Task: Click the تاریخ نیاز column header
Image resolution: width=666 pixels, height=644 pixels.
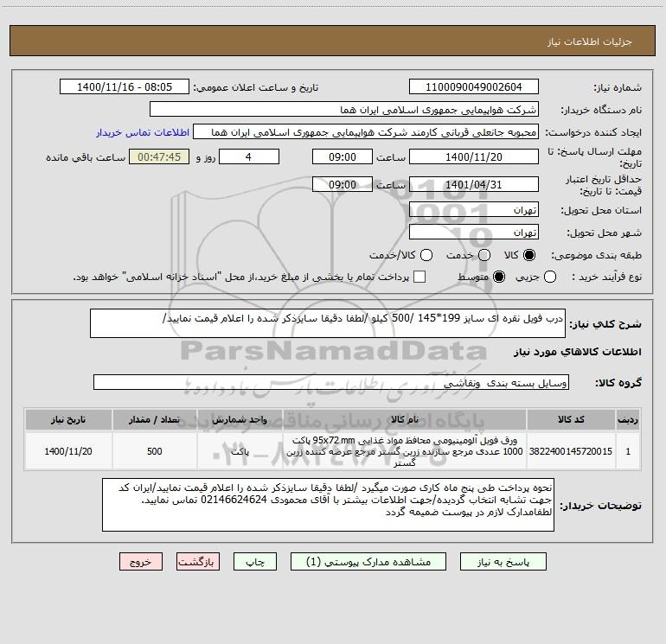Action: point(68,420)
